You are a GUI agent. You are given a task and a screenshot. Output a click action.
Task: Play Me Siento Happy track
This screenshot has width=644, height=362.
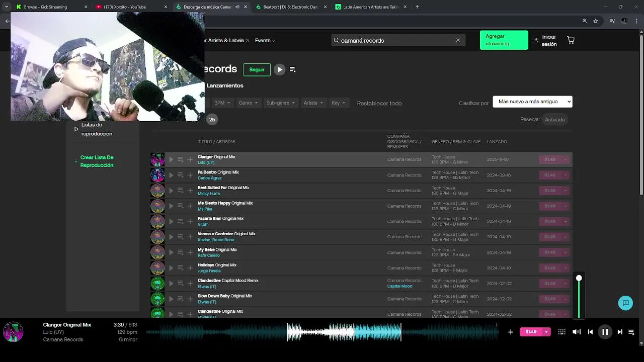coord(171,206)
